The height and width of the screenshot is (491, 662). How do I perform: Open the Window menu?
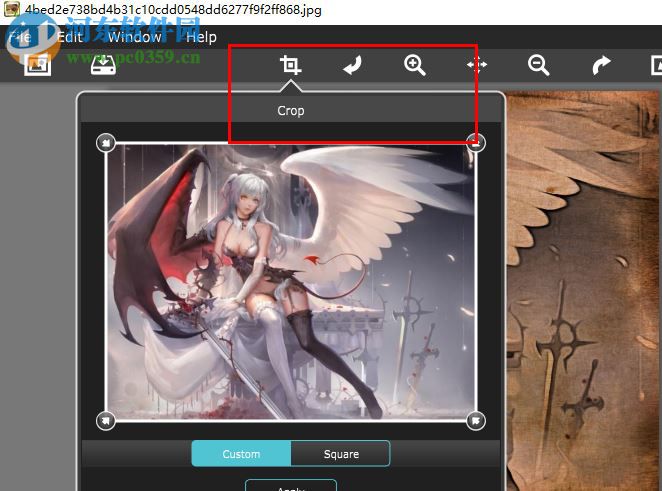click(x=134, y=37)
